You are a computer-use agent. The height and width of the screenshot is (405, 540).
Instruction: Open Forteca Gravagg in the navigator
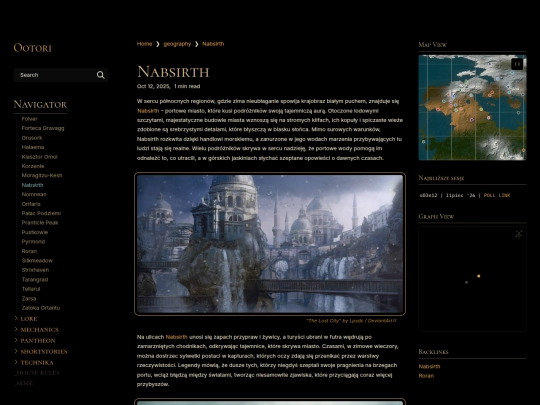pyautogui.click(x=43, y=128)
